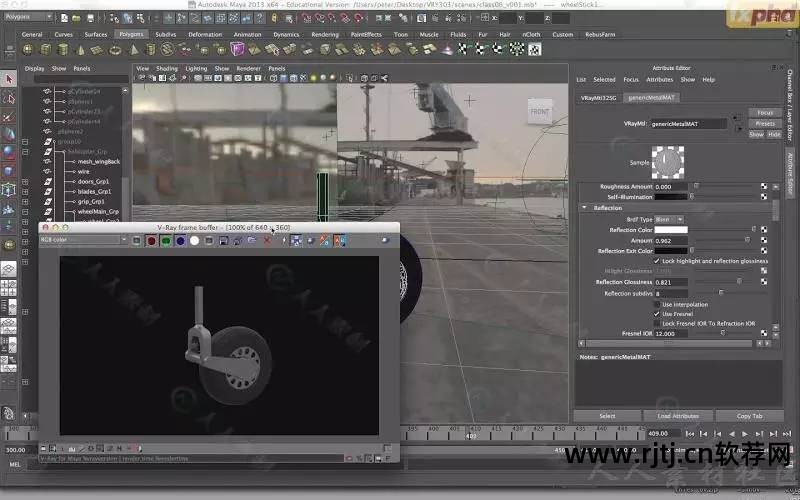Screen dimensions: 800x500
Task: Click the go to start playback button
Action: coord(690,434)
